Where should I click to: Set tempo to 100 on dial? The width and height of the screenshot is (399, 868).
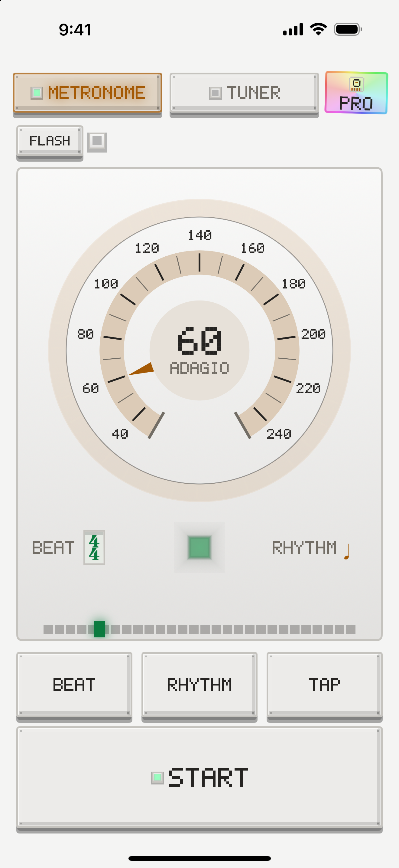click(x=106, y=284)
